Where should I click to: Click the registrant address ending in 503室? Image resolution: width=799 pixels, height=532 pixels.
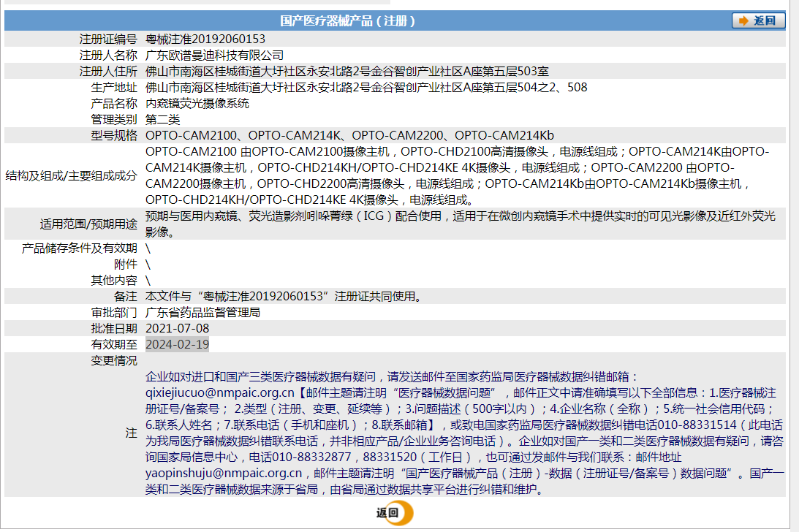point(347,72)
